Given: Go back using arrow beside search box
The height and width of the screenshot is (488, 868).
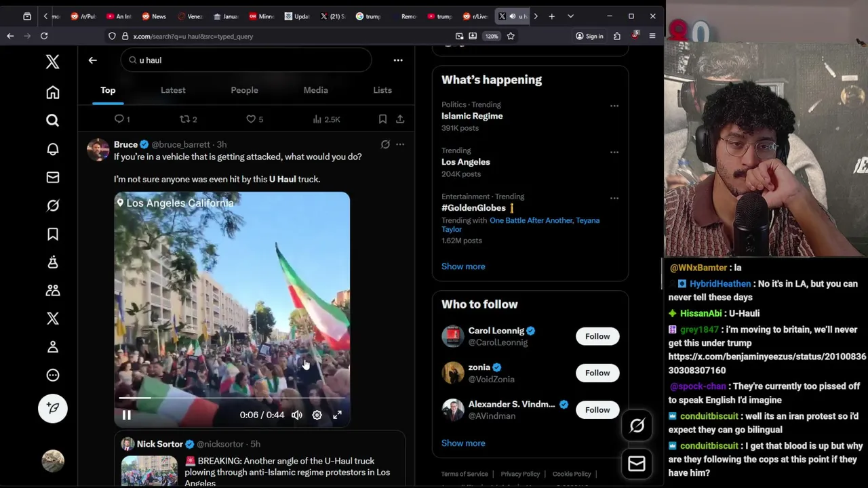Looking at the screenshot, I should (x=92, y=60).
